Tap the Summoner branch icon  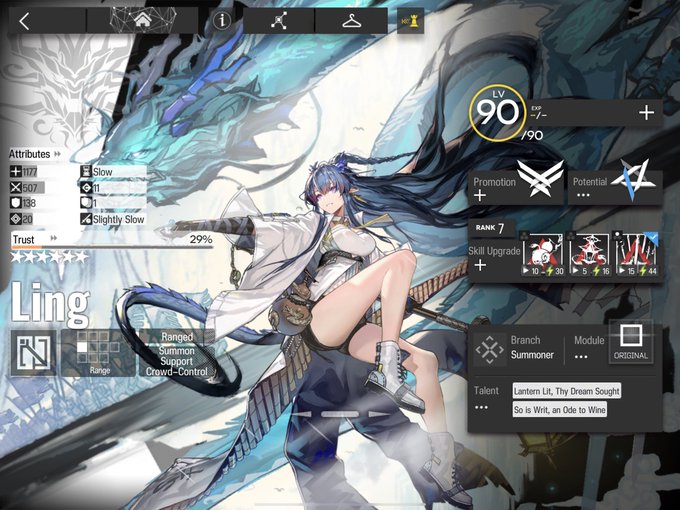[489, 349]
